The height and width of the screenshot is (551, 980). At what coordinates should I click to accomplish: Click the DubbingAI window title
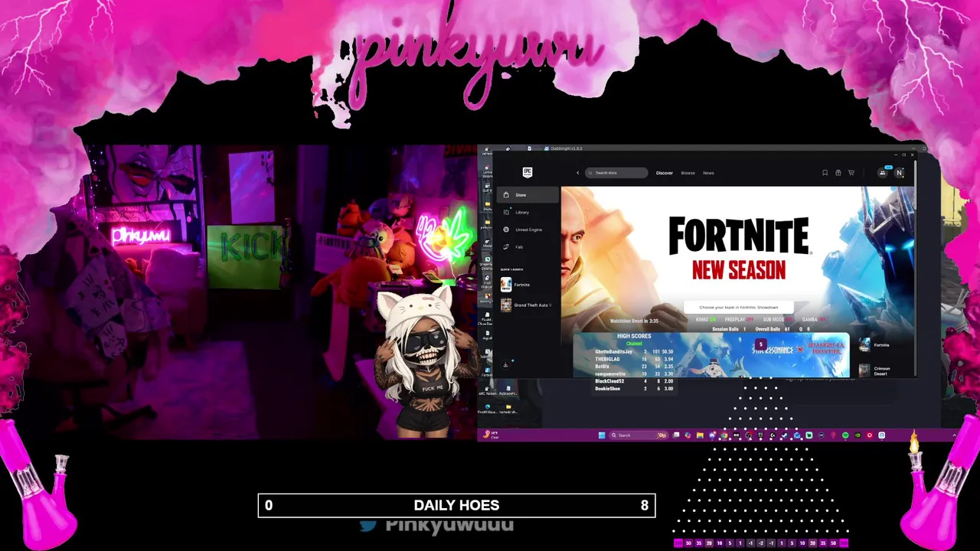coord(567,148)
